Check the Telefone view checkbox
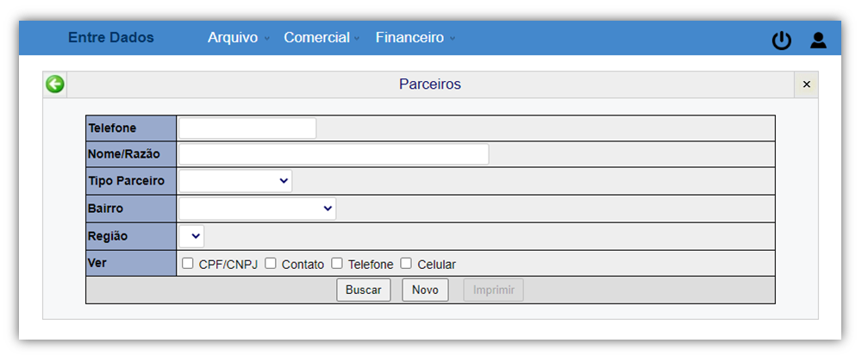The height and width of the screenshot is (362, 868). coord(336,264)
